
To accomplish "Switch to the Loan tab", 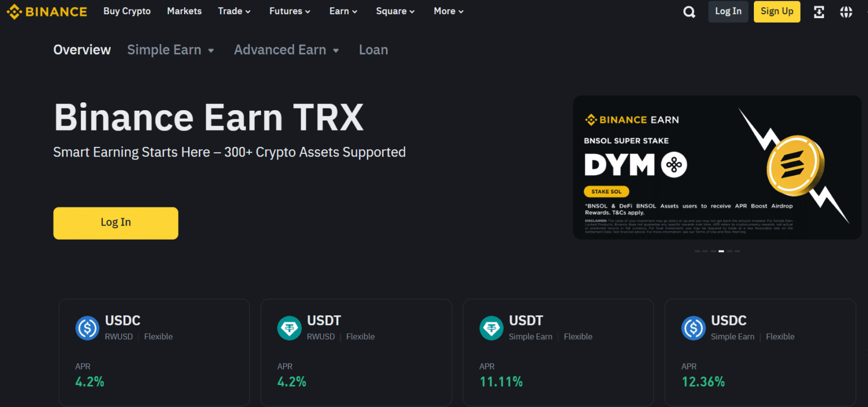I will tap(373, 50).
